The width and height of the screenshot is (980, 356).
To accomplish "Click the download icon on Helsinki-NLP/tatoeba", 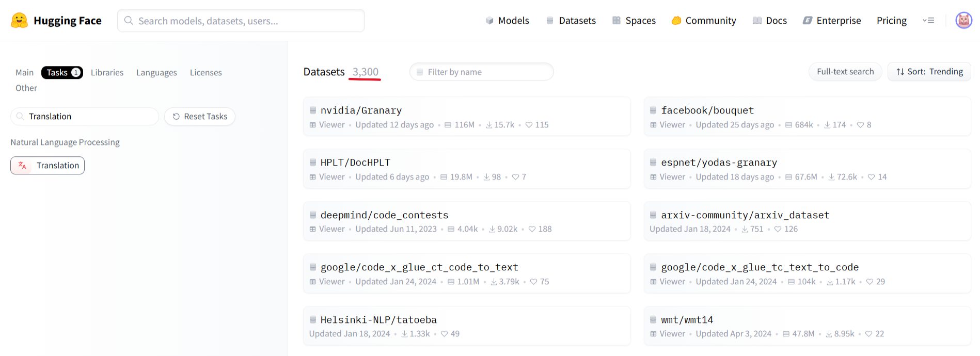I will point(404,334).
